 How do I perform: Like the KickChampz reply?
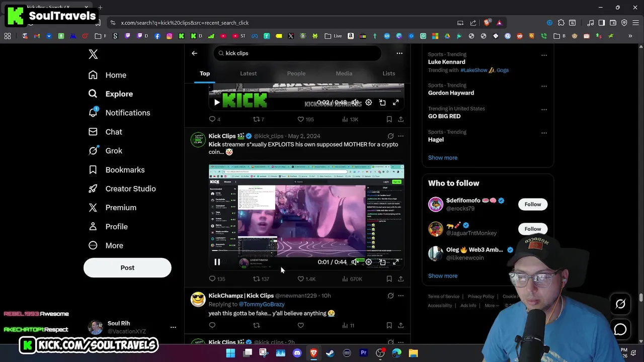[300, 325]
